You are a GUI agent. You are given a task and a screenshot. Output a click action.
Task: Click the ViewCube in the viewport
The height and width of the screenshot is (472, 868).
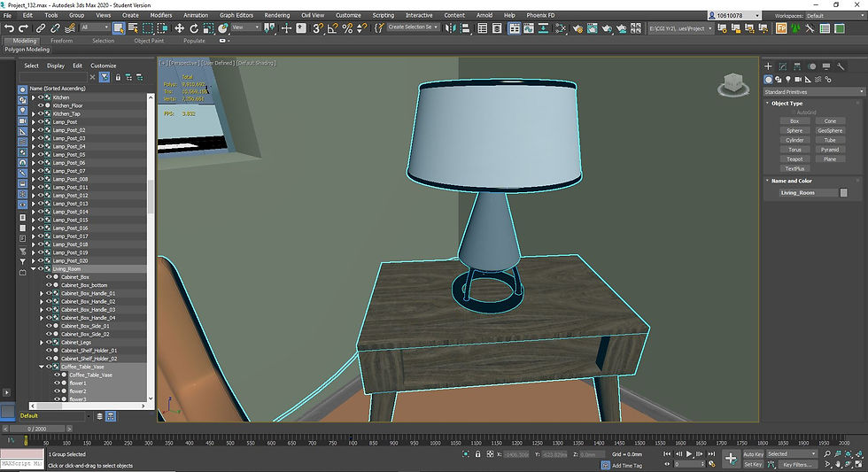coord(733,84)
